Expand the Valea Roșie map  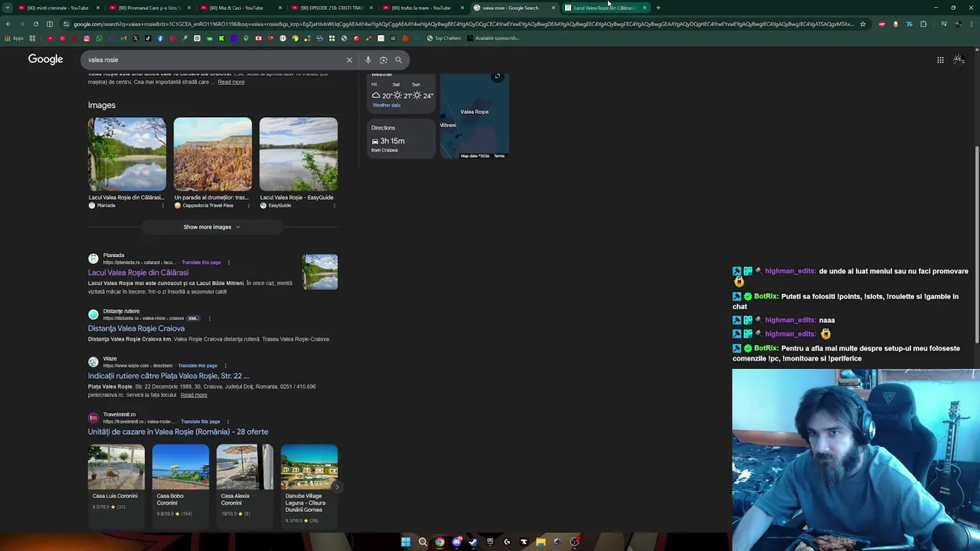(x=498, y=77)
